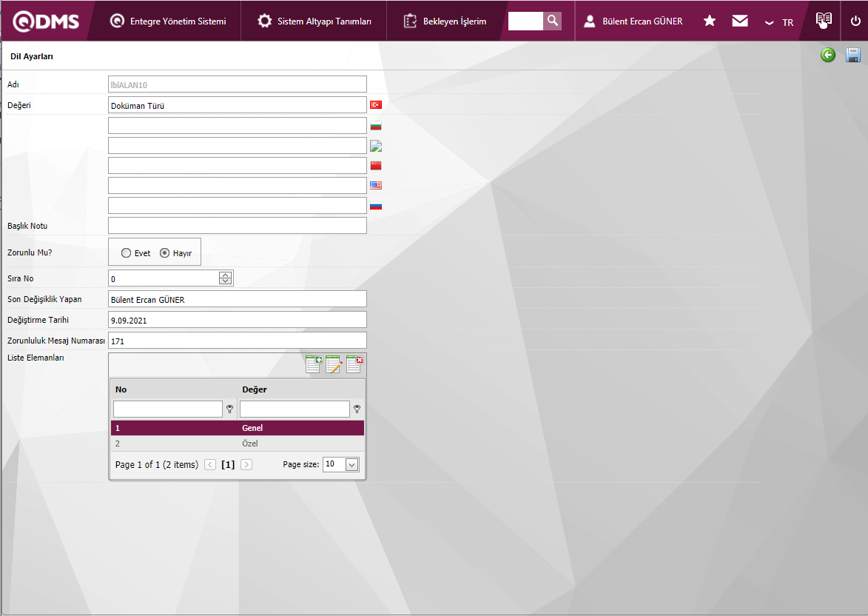The width and height of the screenshot is (868, 616).
Task: Open Değer column filter funnel icon
Action: coord(357,409)
